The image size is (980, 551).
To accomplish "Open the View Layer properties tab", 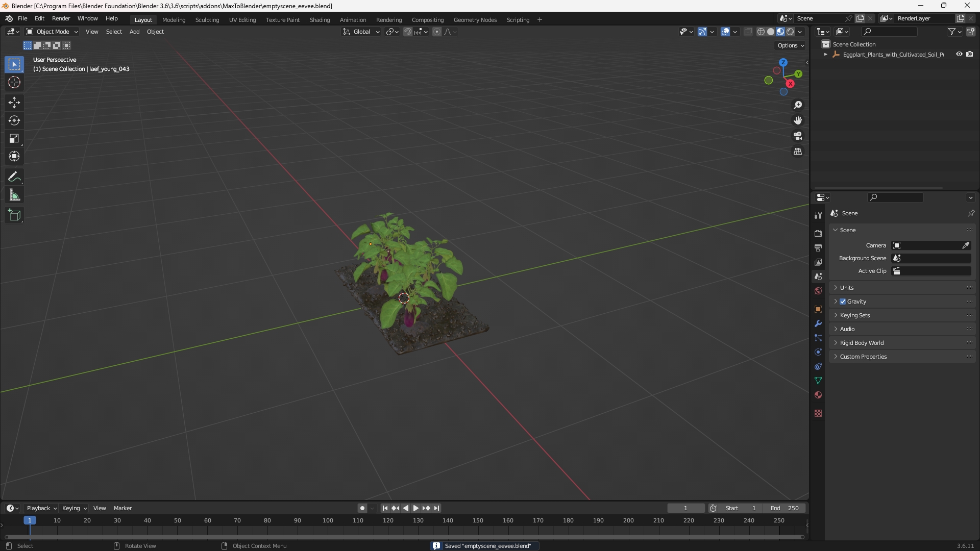I will coord(818,262).
